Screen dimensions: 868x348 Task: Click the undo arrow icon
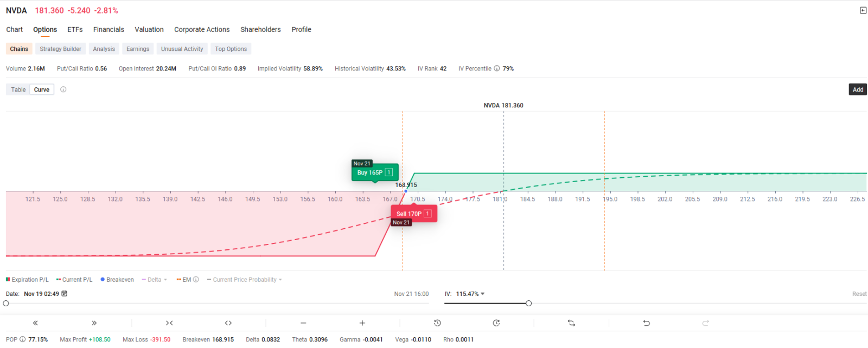[x=646, y=323]
